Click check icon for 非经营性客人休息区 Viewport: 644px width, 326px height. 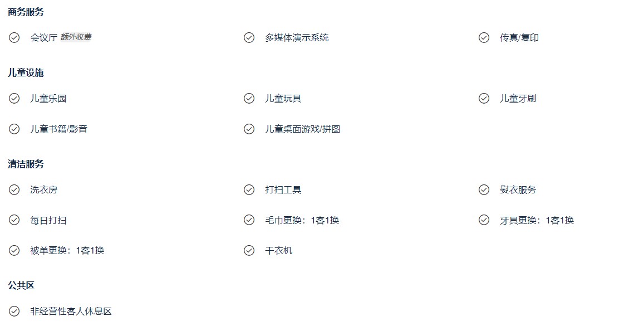(x=14, y=311)
